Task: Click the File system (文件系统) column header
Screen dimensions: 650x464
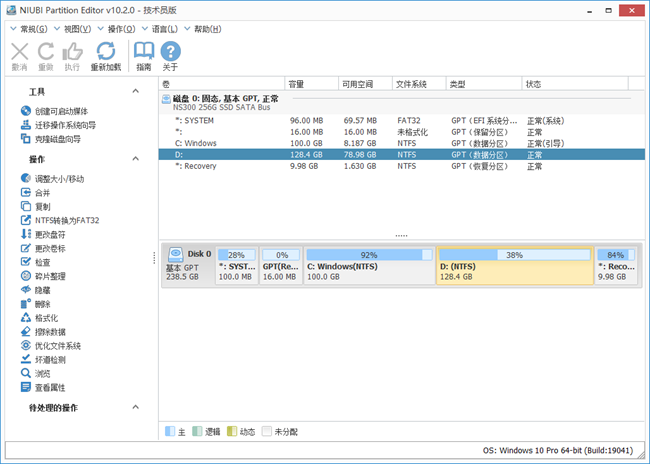Action: [419, 84]
